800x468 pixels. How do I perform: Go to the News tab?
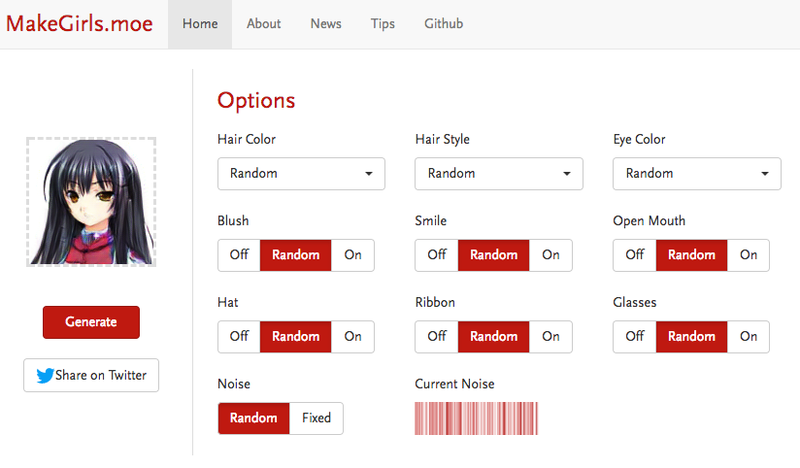(326, 24)
